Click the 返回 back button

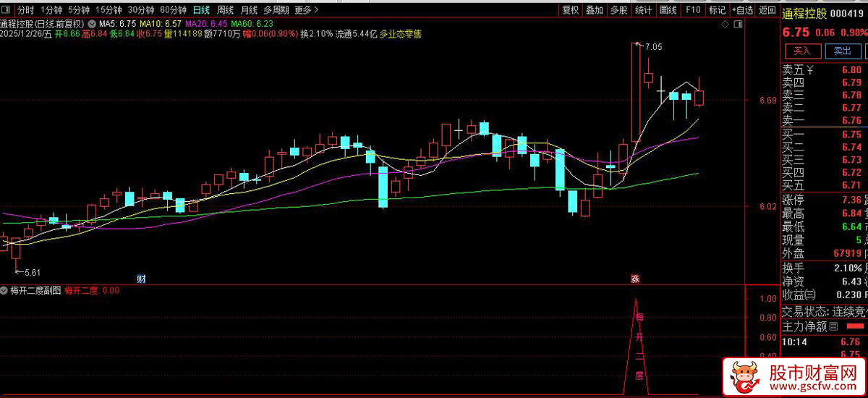pos(767,10)
